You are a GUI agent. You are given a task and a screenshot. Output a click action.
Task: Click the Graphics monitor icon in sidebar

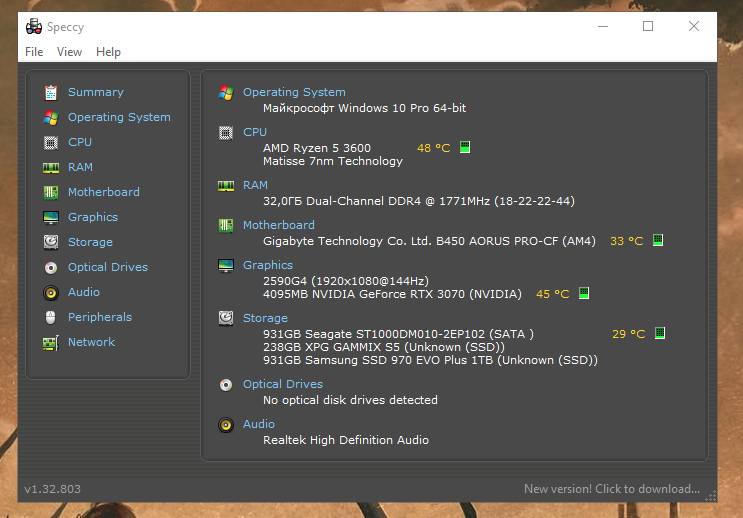51,218
